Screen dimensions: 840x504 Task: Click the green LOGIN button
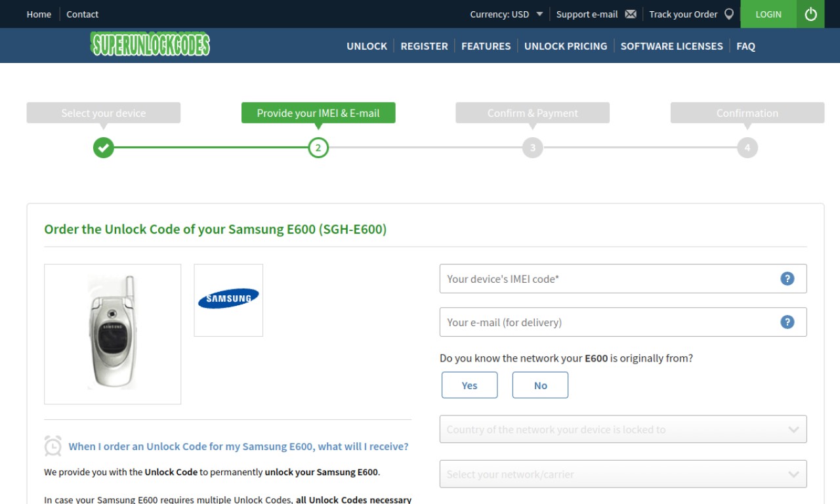[768, 14]
